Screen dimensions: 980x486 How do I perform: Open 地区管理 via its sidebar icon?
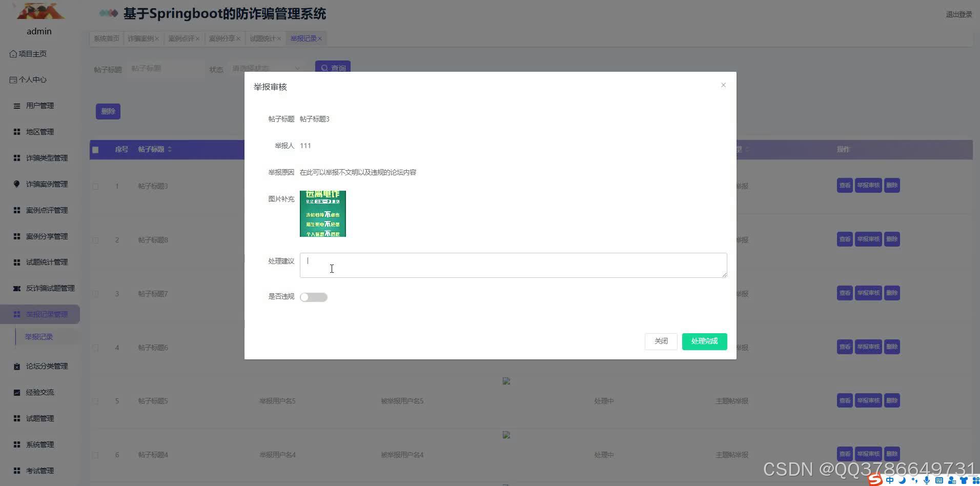[16, 131]
